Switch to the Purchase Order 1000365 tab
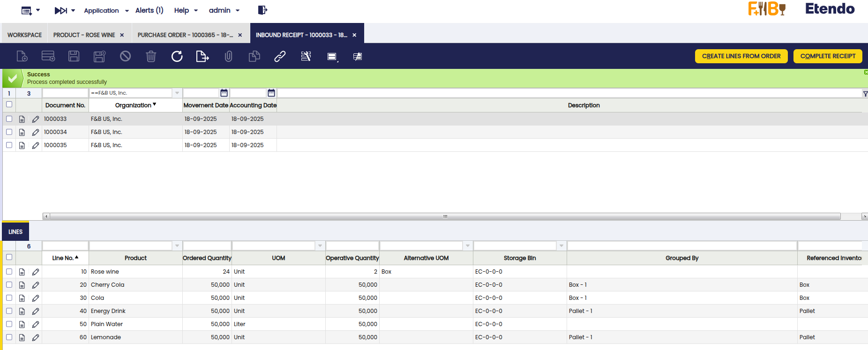This screenshot has height=350, width=868. pos(185,35)
